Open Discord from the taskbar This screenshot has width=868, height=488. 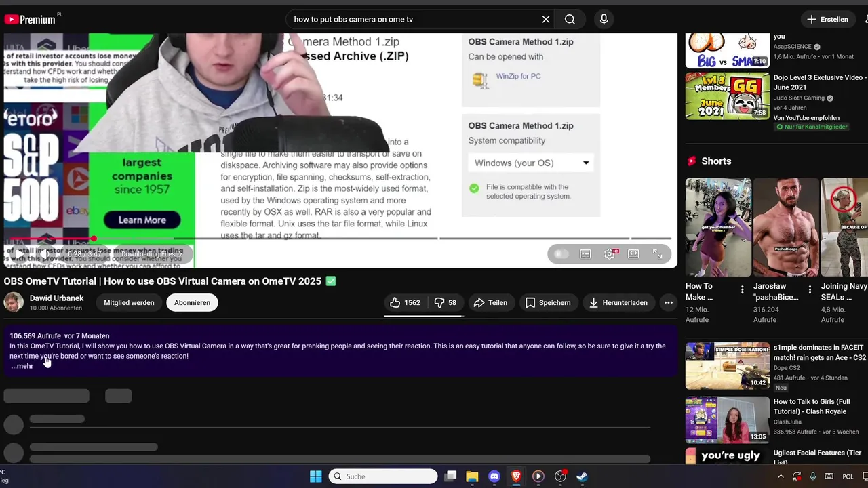pyautogui.click(x=494, y=476)
